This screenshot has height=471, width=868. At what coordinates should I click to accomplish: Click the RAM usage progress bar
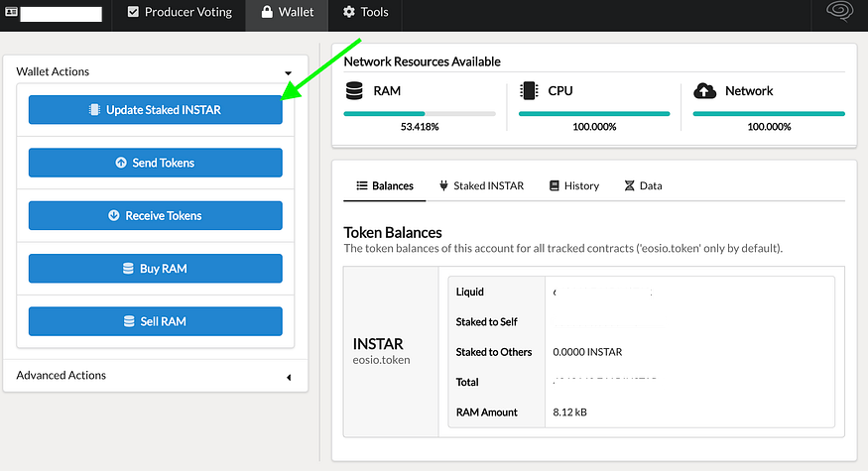420,113
